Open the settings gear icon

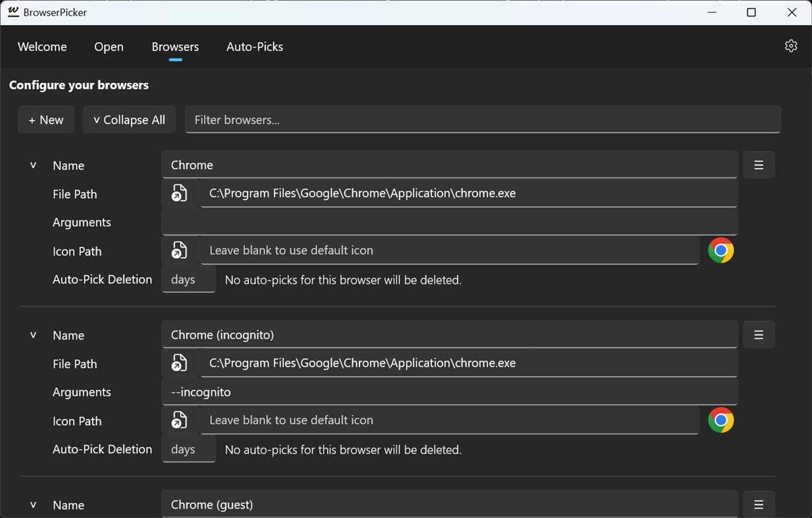click(x=791, y=46)
